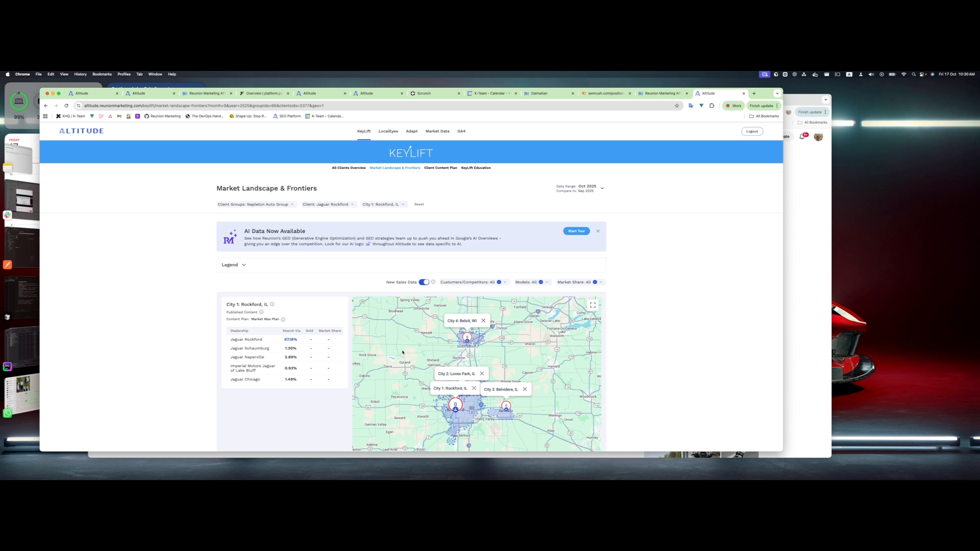Viewport: 980px width, 551px height.
Task: Open the Client: Jaguar Rockford dropdown
Action: [328, 204]
